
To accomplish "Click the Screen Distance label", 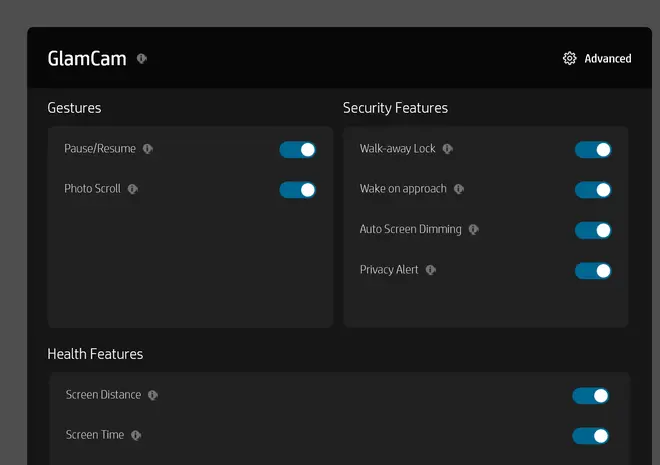I will pyautogui.click(x=104, y=395).
